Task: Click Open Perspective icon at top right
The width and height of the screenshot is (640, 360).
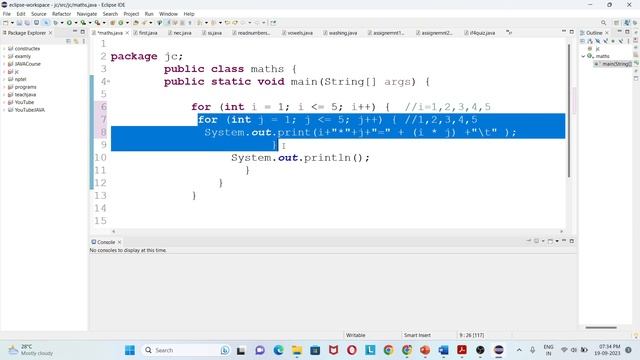Action: pos(616,23)
